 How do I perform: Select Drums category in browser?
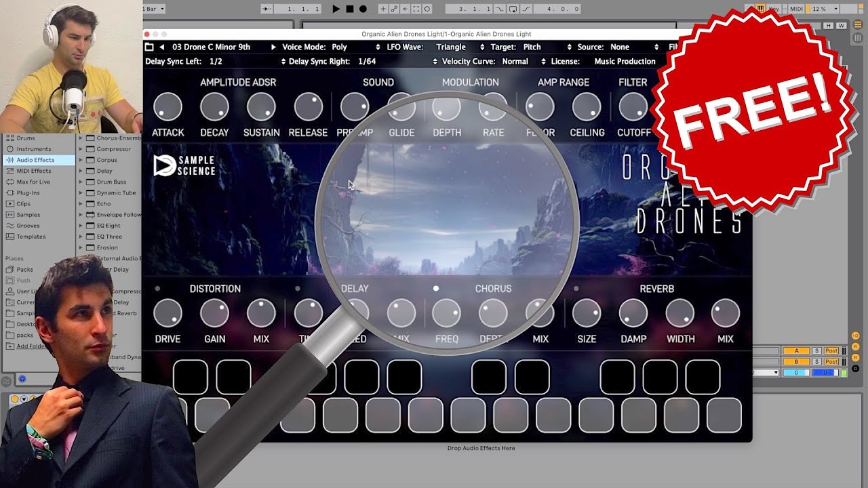click(25, 138)
